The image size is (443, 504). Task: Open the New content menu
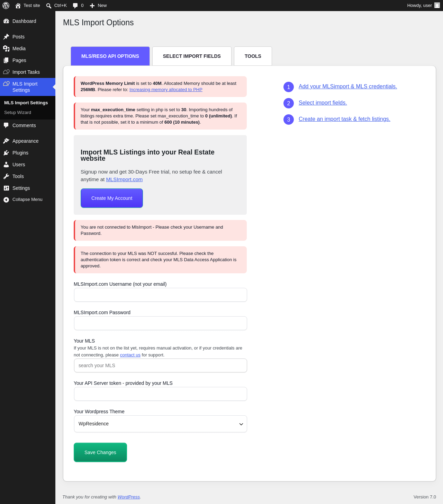click(98, 6)
